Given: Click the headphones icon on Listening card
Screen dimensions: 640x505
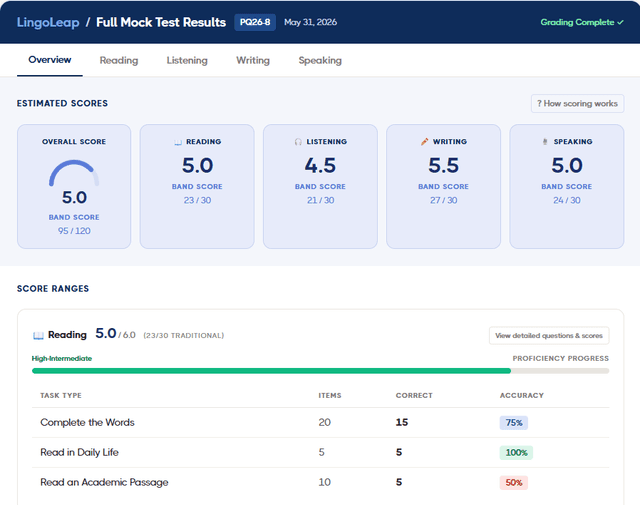Looking at the screenshot, I should (x=298, y=142).
